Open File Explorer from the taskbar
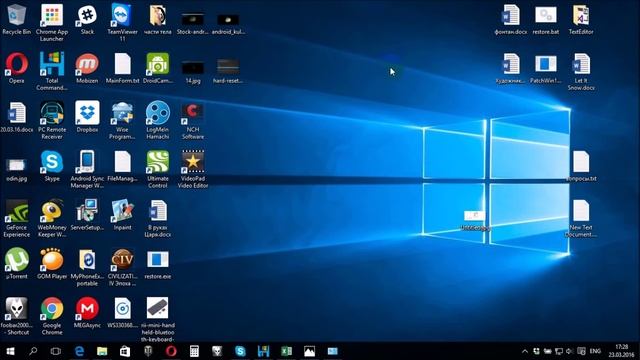Viewport: 640px width, 360px height. (x=102, y=351)
